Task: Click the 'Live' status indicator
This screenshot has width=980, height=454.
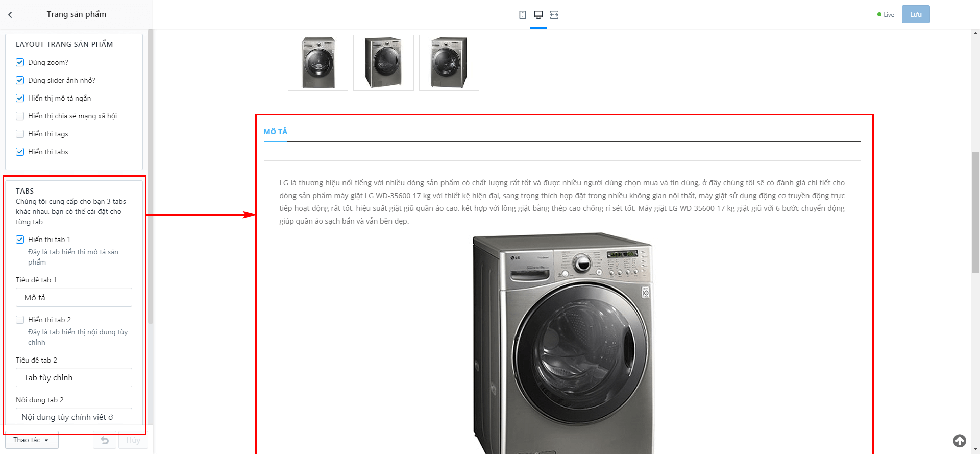Action: 886,15
